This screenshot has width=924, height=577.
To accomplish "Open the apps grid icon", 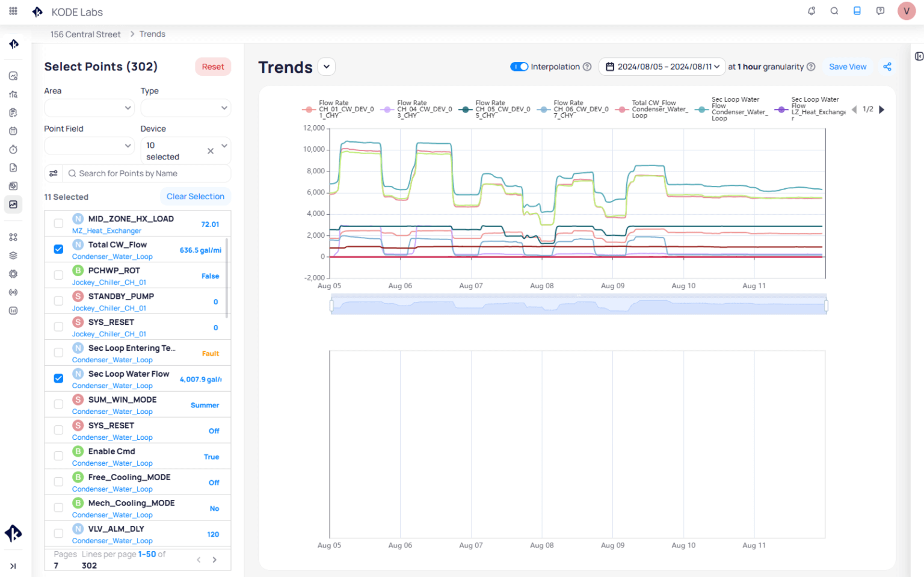I will coord(13,11).
